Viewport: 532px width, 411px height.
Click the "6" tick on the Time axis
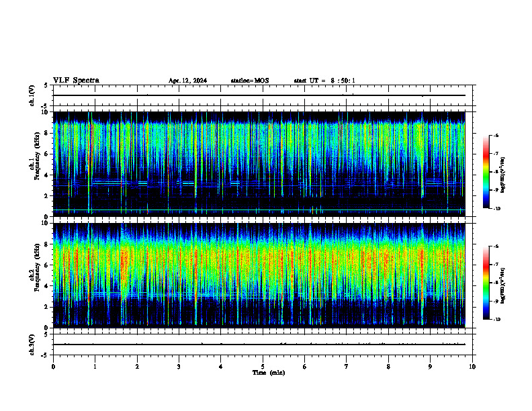(305, 367)
